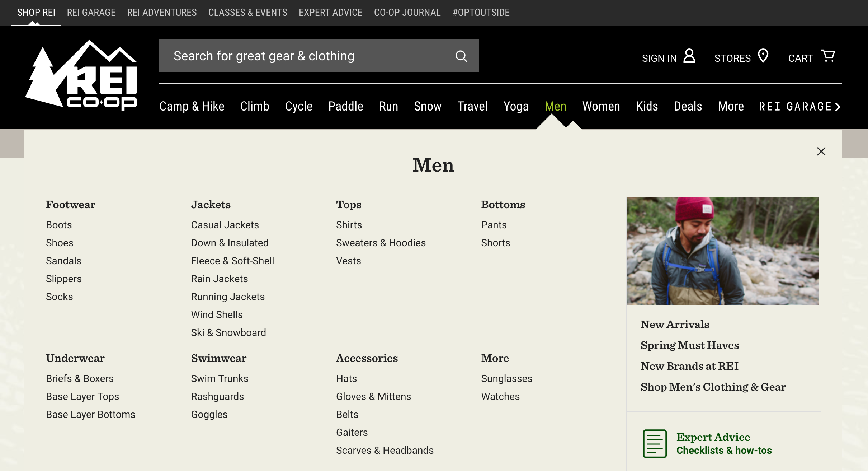The height and width of the screenshot is (471, 868).
Task: Select Gloves & Mittens
Action: (373, 397)
